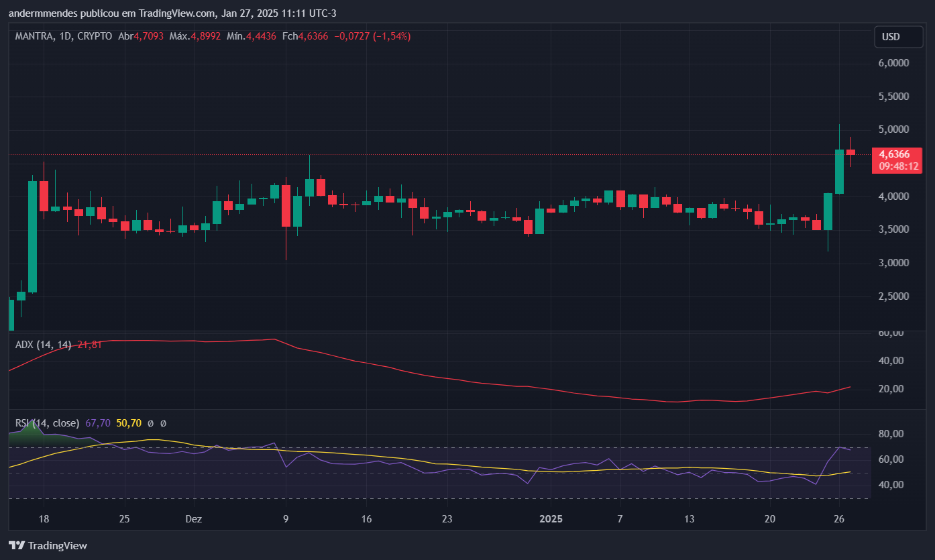Click the '23' date axis label
This screenshot has width=935, height=560.
[447, 519]
